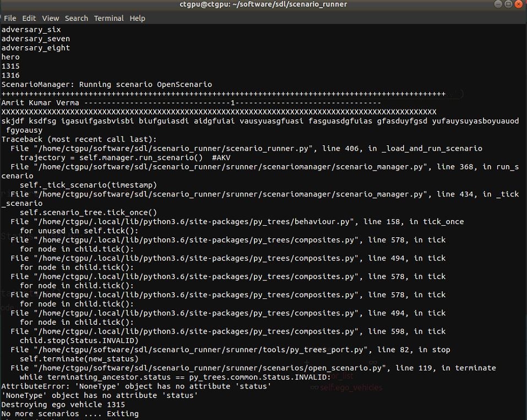Click the 'skjdf ksdfsg' gibberish line
Viewport: 527px width, 420px height.
coord(260,121)
